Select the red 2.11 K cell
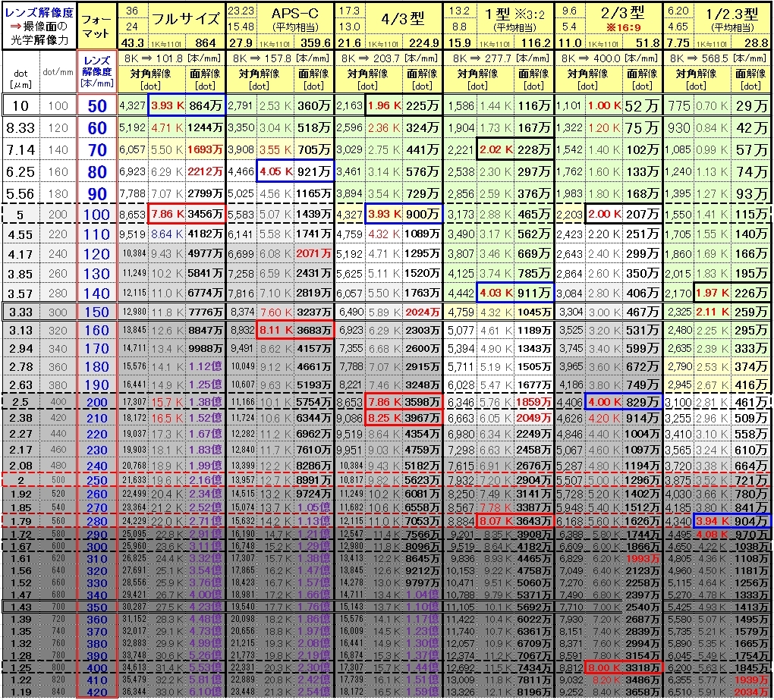Image resolution: width=774 pixels, height=700 pixels. point(713,312)
